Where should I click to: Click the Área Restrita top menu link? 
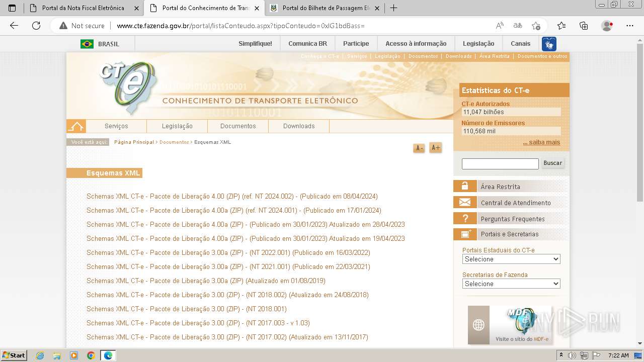[495, 56]
